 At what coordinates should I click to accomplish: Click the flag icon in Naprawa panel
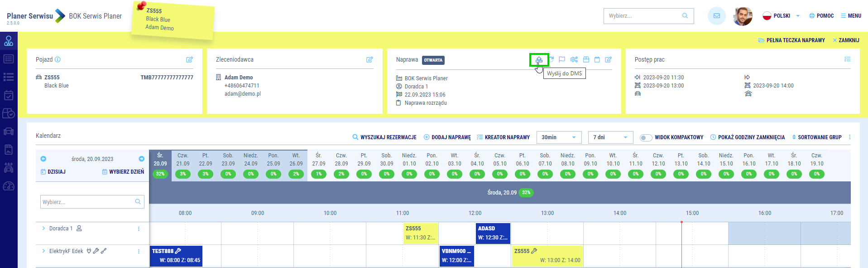point(562,60)
